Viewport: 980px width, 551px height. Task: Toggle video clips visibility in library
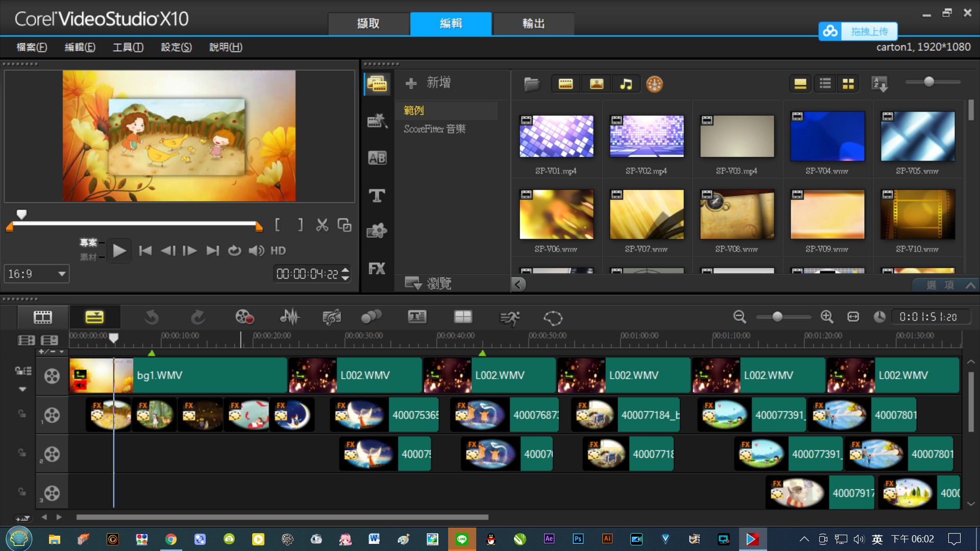coord(566,84)
